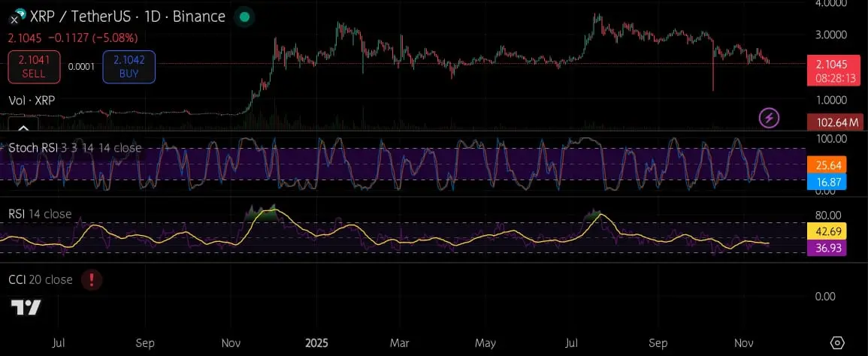
Task: Collapse indicator legend with chevron arrow
Action: pos(23,125)
